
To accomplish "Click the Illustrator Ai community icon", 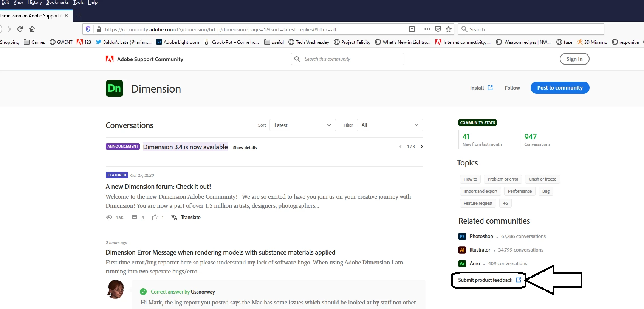I will (x=462, y=250).
